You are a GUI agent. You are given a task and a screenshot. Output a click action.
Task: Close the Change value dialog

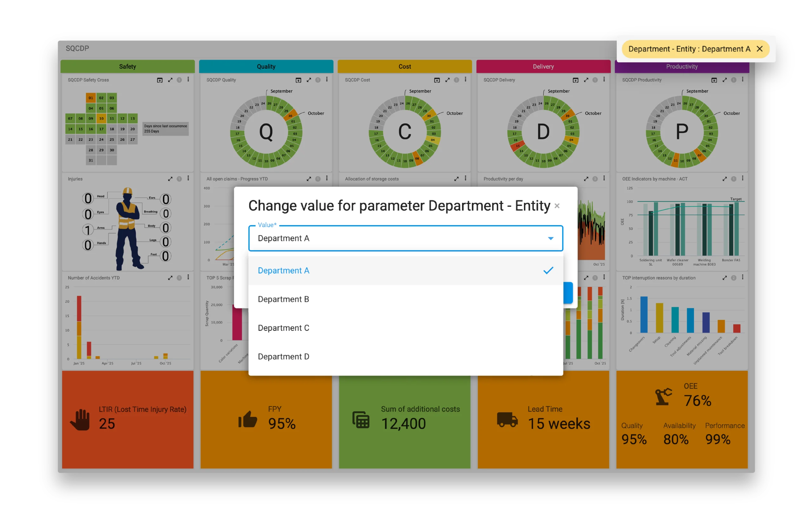click(557, 206)
